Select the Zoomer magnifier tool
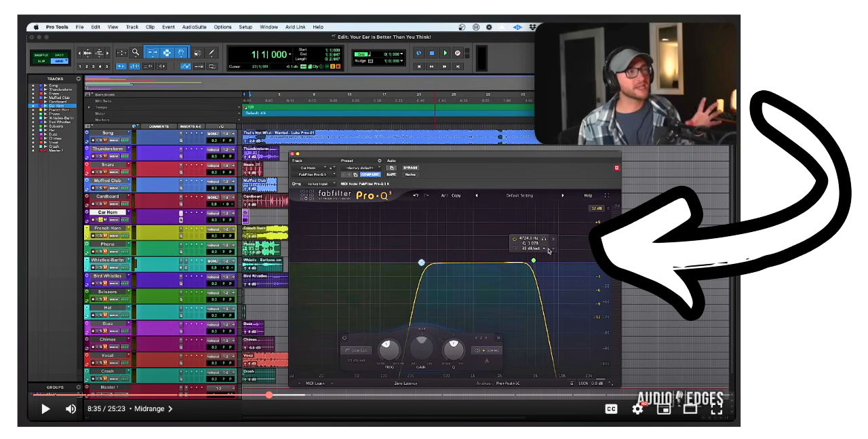This screenshot has width=868, height=439. click(136, 52)
